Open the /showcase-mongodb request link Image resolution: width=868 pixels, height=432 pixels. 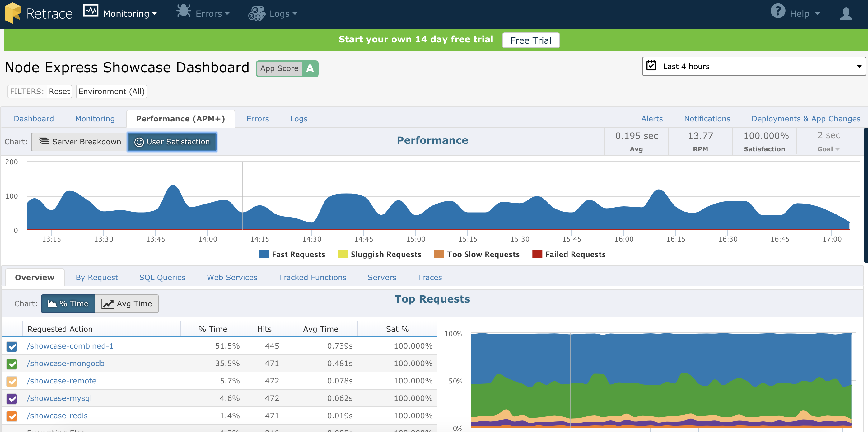click(x=66, y=364)
